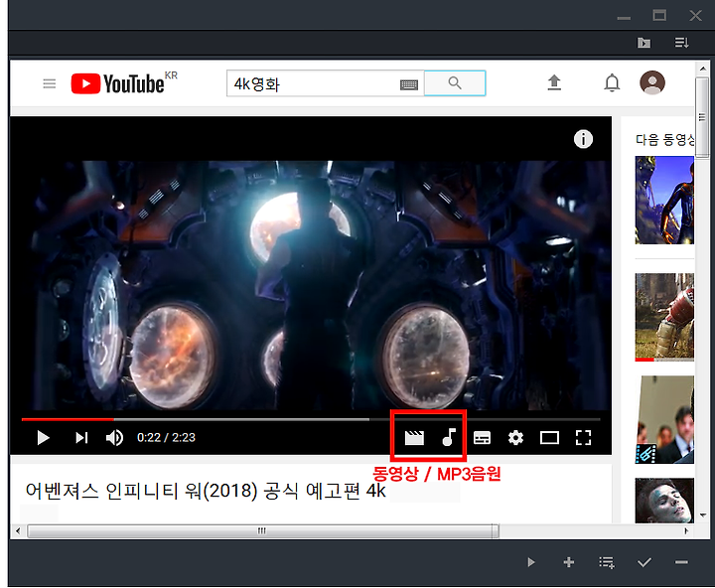Open the on-screen keyboard icon in search
The width and height of the screenshot is (715, 588).
click(409, 84)
